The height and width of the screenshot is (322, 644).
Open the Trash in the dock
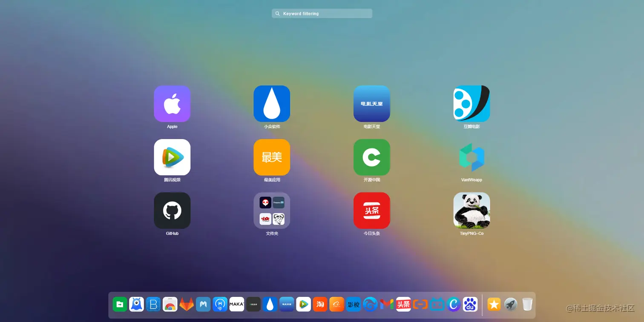[x=527, y=304]
